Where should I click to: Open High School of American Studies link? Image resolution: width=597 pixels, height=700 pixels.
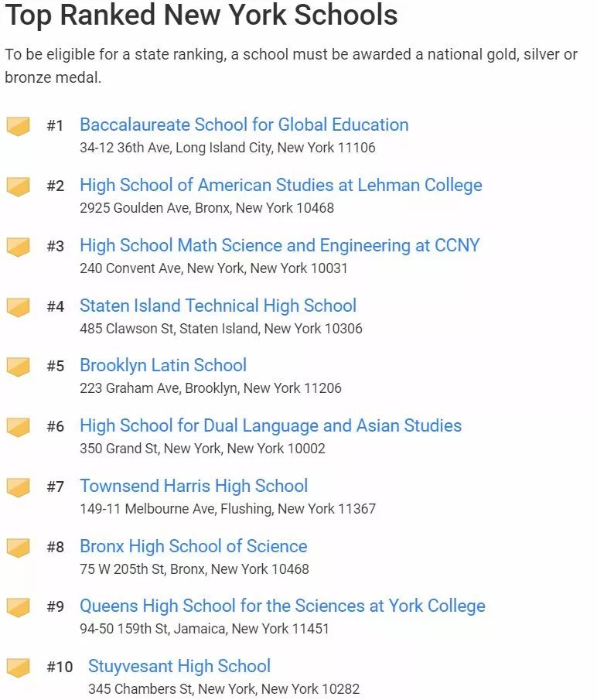point(281,186)
